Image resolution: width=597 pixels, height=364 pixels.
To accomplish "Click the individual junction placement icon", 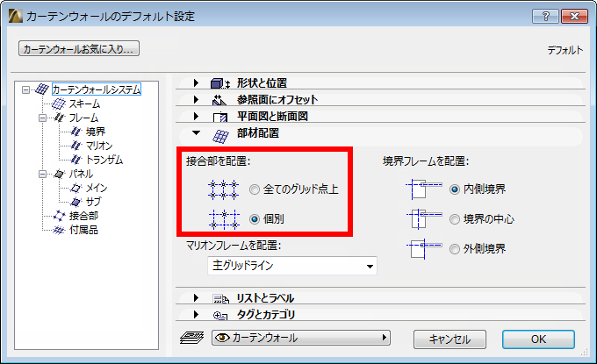I will coord(224,219).
